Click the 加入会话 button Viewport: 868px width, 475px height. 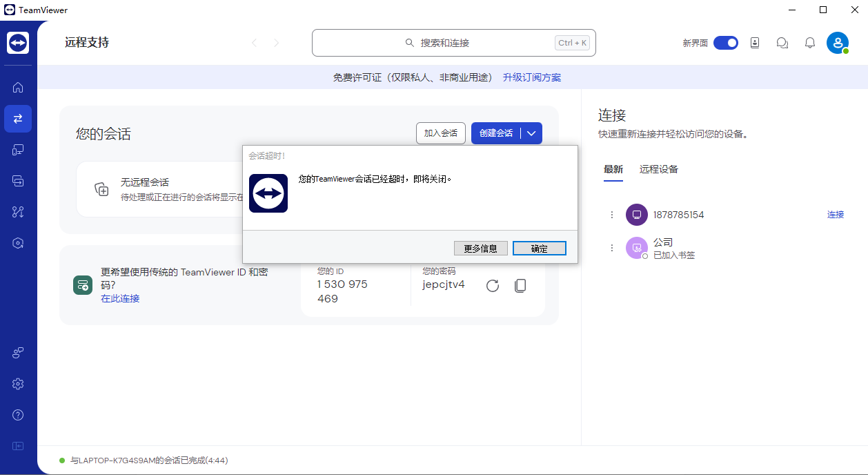pos(441,133)
